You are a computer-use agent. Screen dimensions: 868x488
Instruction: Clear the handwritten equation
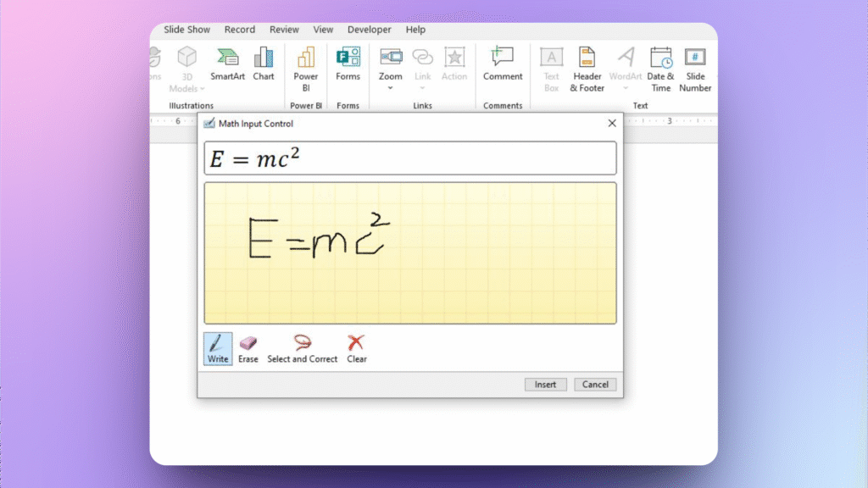355,347
